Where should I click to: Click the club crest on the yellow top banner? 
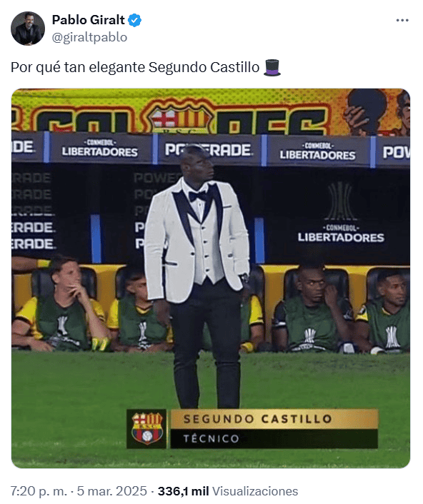[x=181, y=117]
